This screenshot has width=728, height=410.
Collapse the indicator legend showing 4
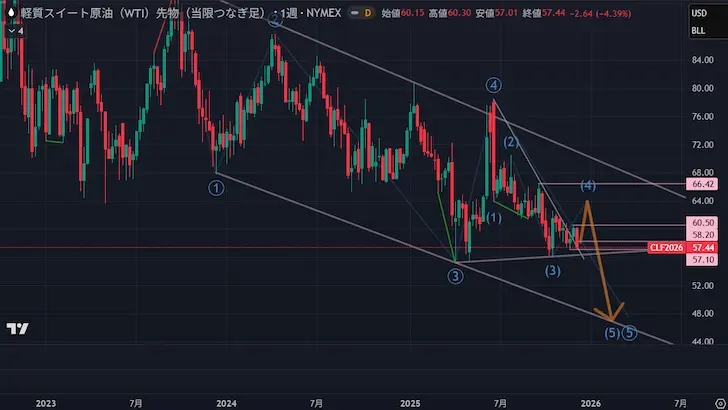point(15,30)
